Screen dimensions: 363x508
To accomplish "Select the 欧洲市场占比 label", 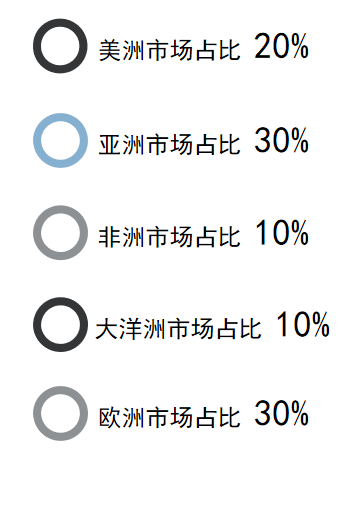I will tap(169, 417).
